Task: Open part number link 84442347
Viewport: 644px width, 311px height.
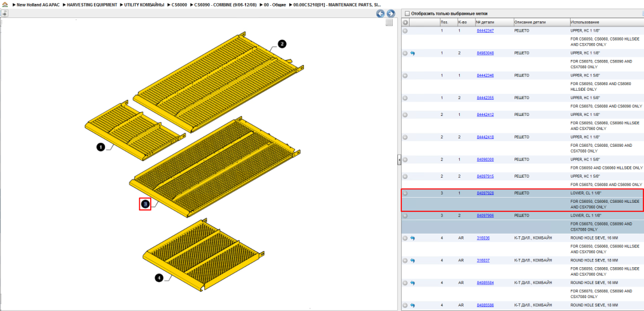Action: pos(485,31)
